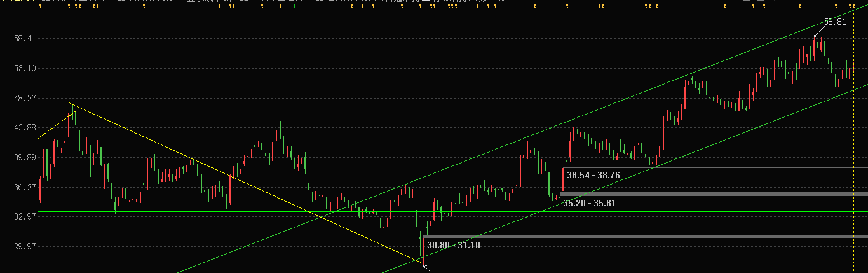Click the 48.27 price axis label
868x273 pixels.
tap(24, 99)
